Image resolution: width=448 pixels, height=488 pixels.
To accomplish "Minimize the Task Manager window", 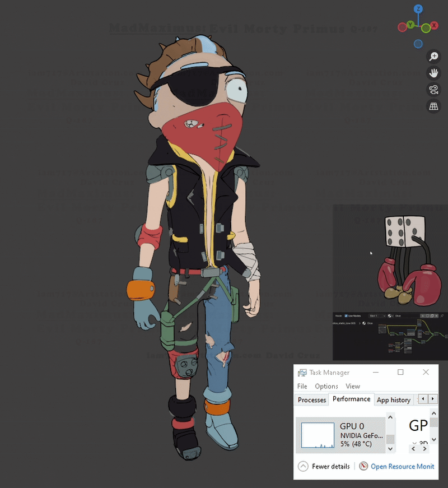I will pyautogui.click(x=376, y=372).
